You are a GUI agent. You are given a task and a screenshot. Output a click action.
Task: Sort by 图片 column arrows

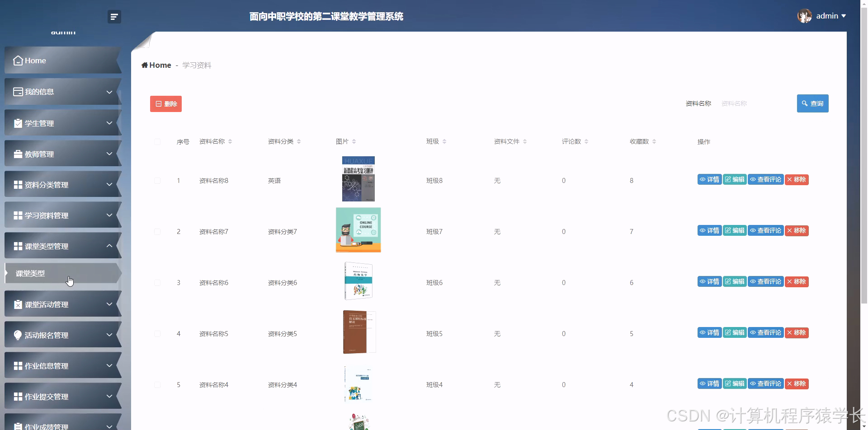354,141
